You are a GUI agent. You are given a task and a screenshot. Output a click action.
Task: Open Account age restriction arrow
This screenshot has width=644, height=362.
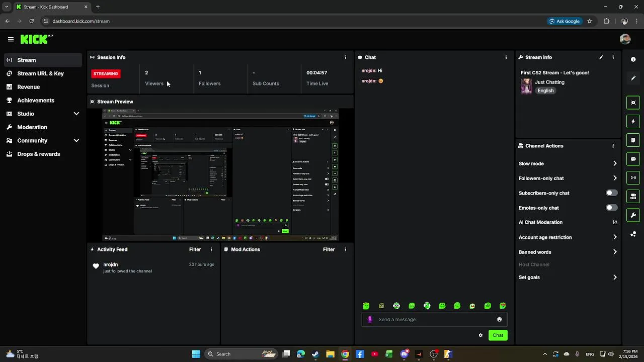[615, 237]
